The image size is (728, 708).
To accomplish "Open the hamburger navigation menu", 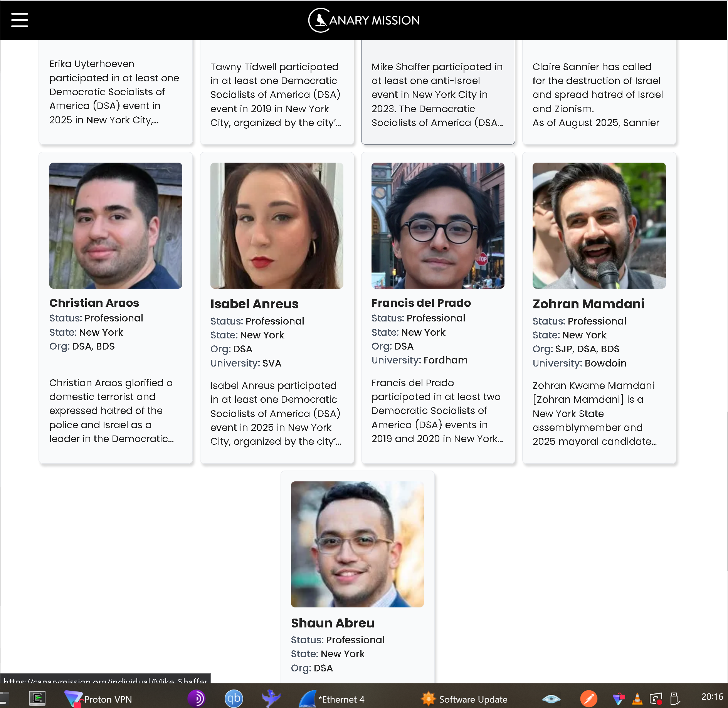I will 20,20.
